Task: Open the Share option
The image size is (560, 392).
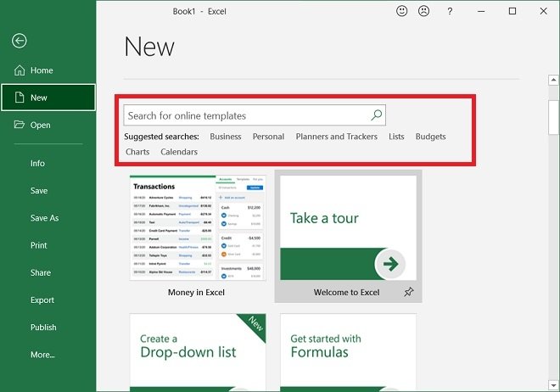Action: 41,272
